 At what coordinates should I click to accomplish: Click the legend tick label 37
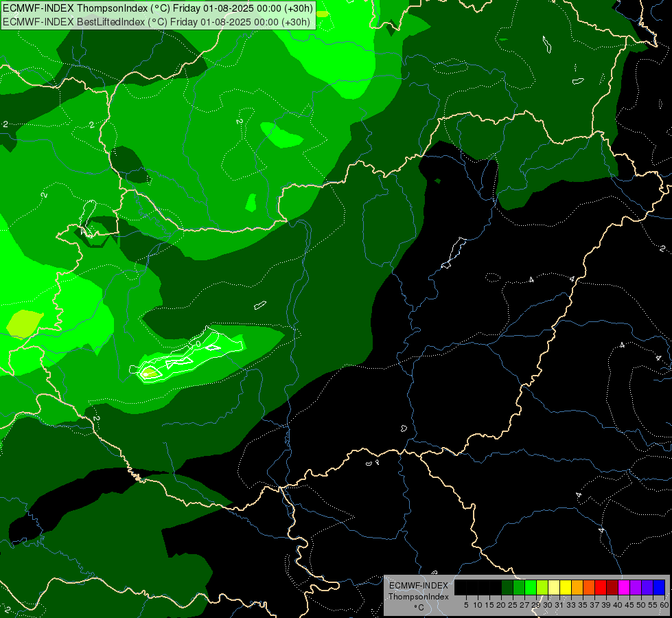(595, 605)
